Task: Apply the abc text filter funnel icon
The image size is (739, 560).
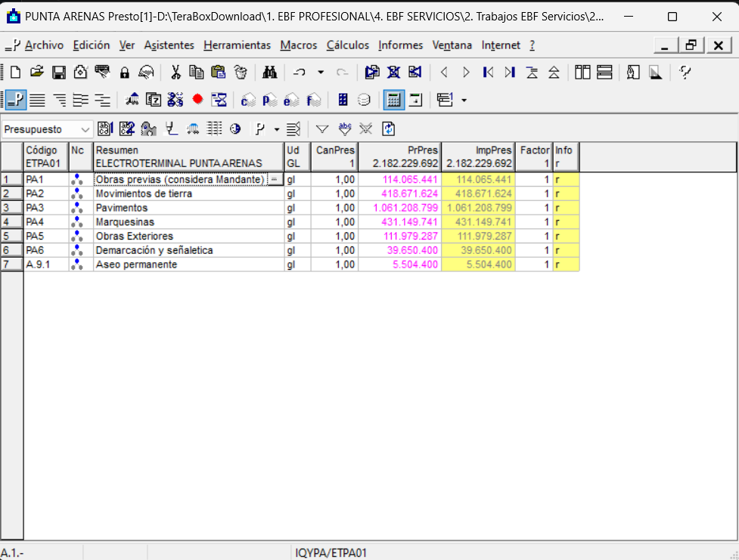Action: (345, 128)
